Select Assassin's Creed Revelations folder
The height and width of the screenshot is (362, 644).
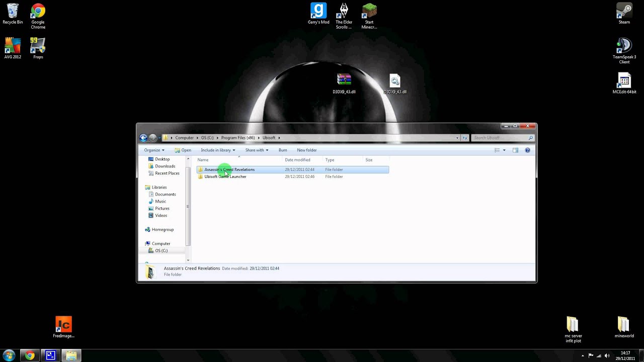coord(292,169)
